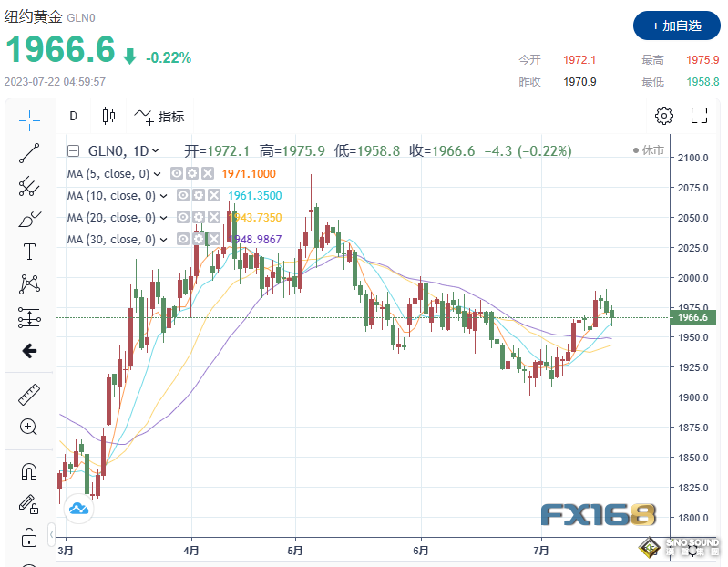Click the 最低 1958.8 value
The width and height of the screenshot is (728, 567).
(702, 82)
